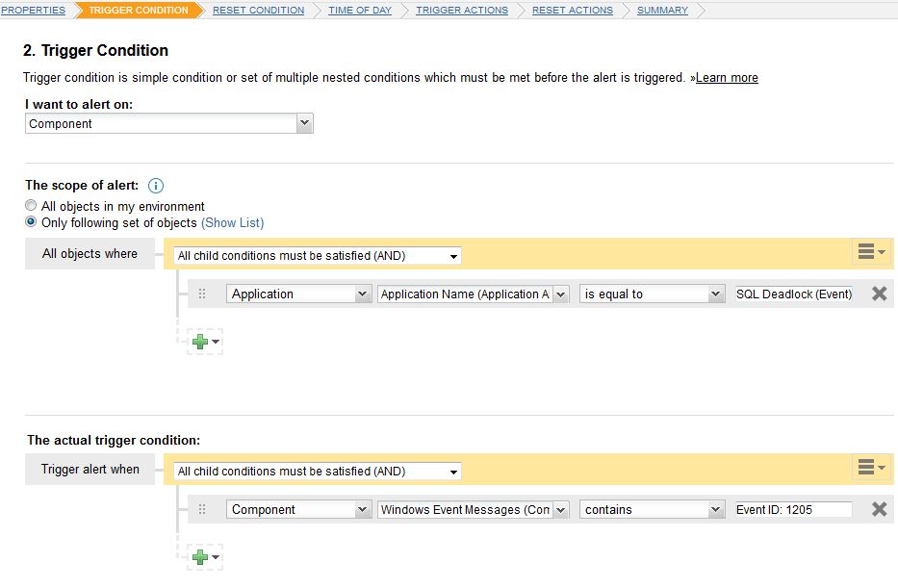Select Only following set of objects
898x588 pixels.
(30, 222)
